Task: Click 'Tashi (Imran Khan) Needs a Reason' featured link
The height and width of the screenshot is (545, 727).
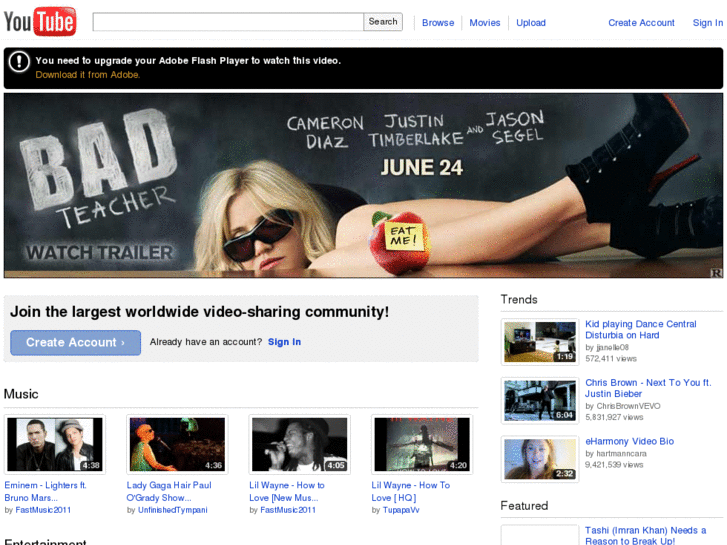Action: (x=645, y=536)
